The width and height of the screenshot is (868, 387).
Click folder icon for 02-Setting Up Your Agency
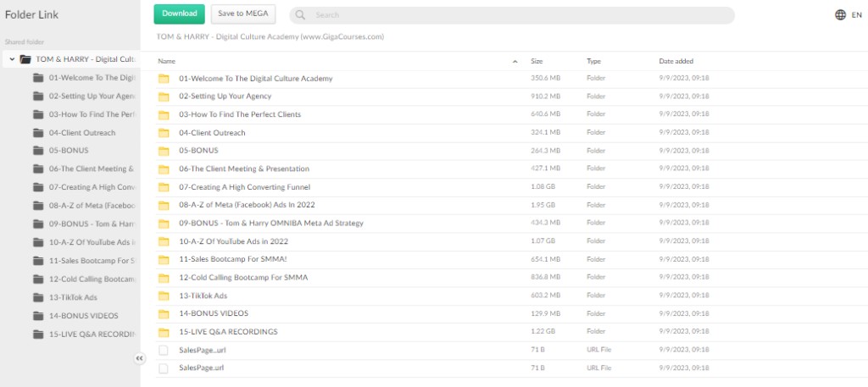pos(164,97)
